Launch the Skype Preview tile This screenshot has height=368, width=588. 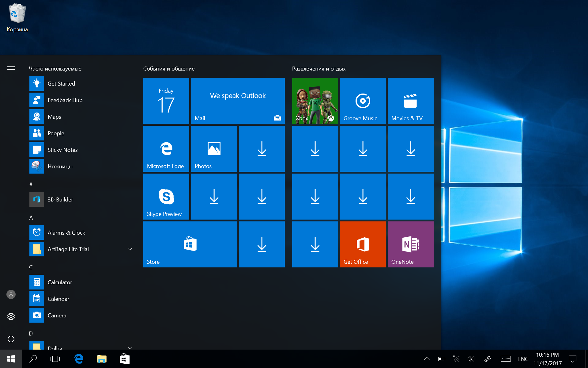click(166, 197)
